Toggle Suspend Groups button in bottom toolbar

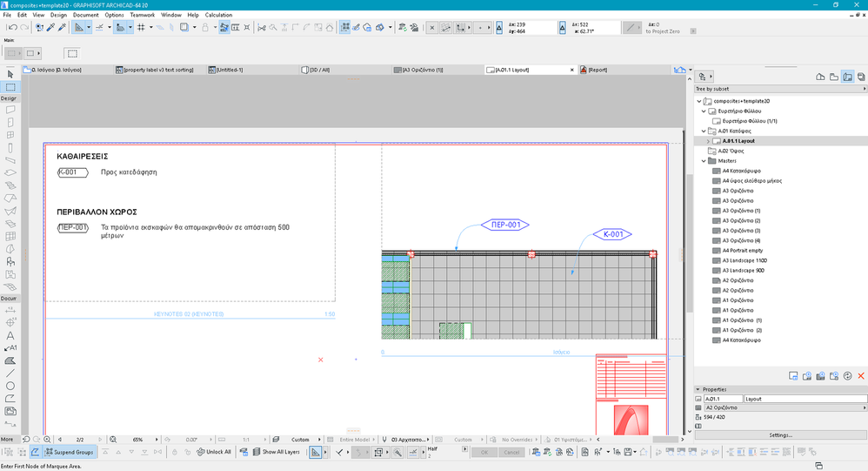coord(70,452)
